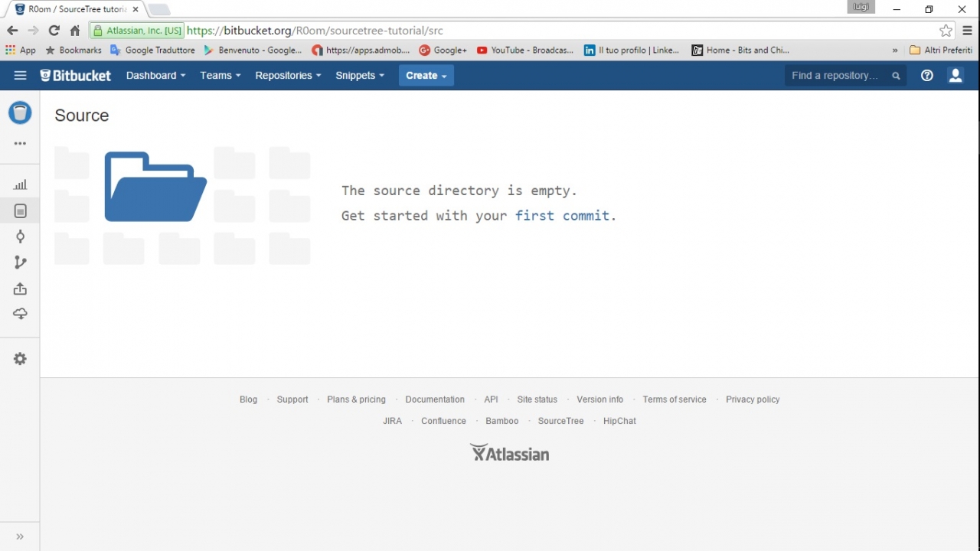
Task: Open the Plans & pricing footer link
Action: coord(356,399)
